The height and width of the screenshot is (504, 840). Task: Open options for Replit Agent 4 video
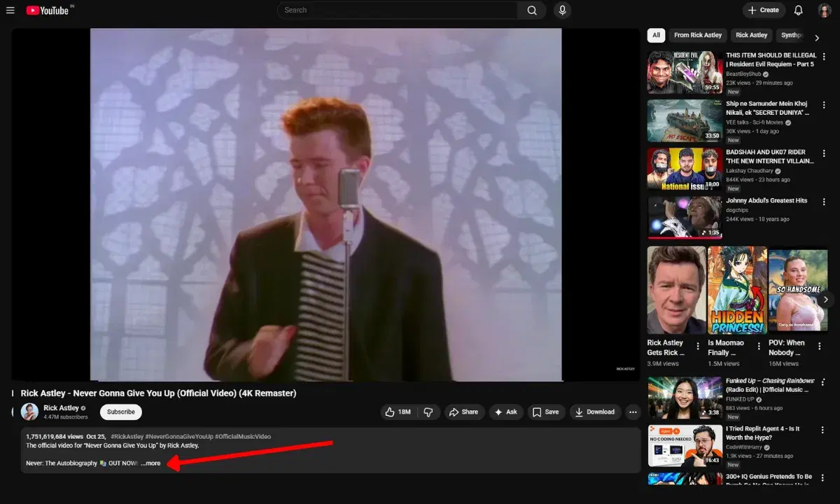pyautogui.click(x=825, y=430)
